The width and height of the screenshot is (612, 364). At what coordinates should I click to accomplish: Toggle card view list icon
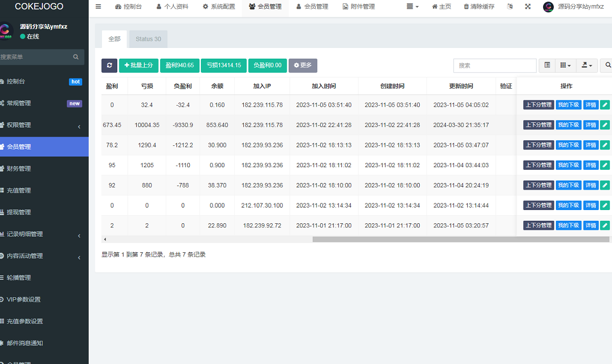[547, 65]
